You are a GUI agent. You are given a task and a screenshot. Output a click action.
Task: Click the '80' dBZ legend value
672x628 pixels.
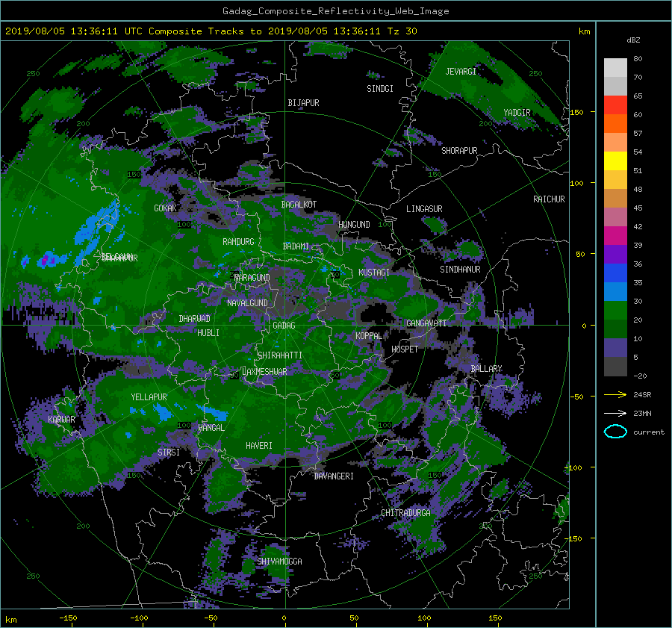[x=638, y=59]
